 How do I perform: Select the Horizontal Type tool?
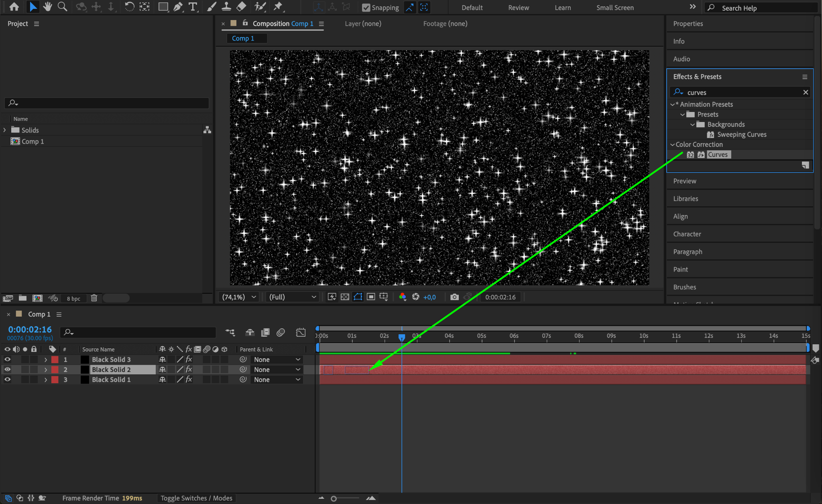(193, 7)
